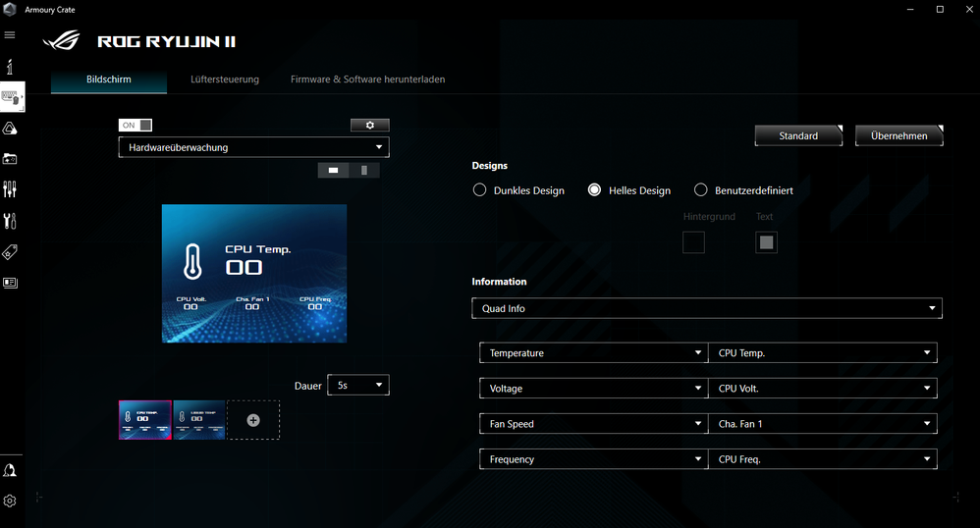Viewport: 980px width, 528px height.
Task: Open the News card icon in the sidebar
Action: (x=10, y=283)
